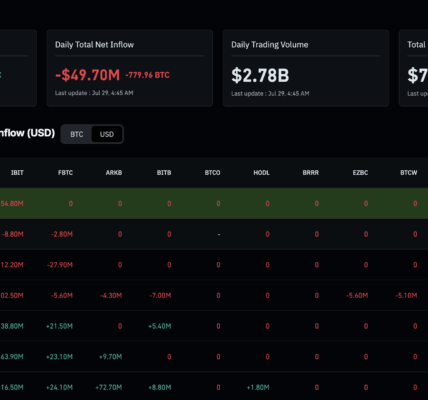Click the IBIT column header
The height and width of the screenshot is (400, 428).
coord(17,173)
